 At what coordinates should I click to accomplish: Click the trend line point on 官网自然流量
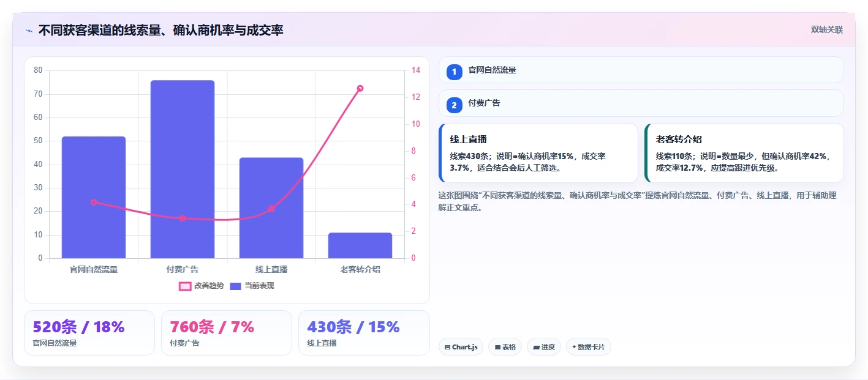94,202
